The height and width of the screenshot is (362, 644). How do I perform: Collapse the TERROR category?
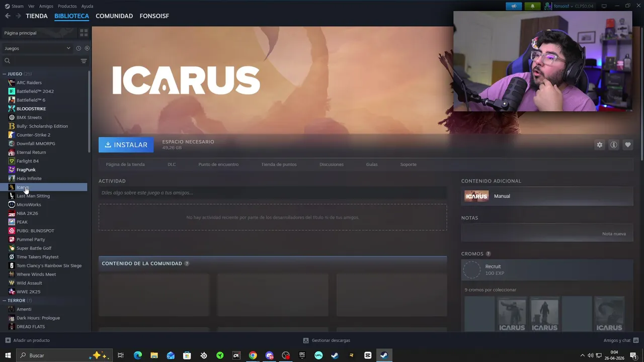coord(4,300)
